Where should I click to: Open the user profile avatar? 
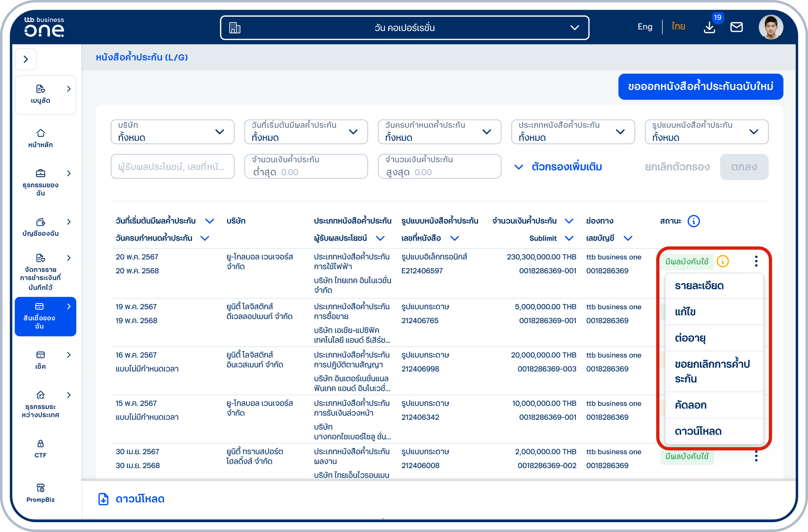(x=771, y=27)
